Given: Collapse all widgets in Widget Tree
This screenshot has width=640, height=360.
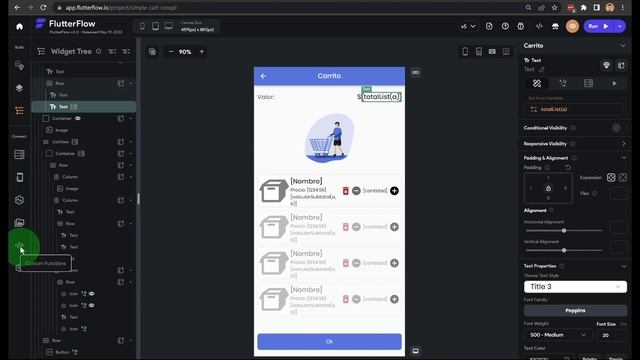Looking at the screenshot, I should 126,51.
